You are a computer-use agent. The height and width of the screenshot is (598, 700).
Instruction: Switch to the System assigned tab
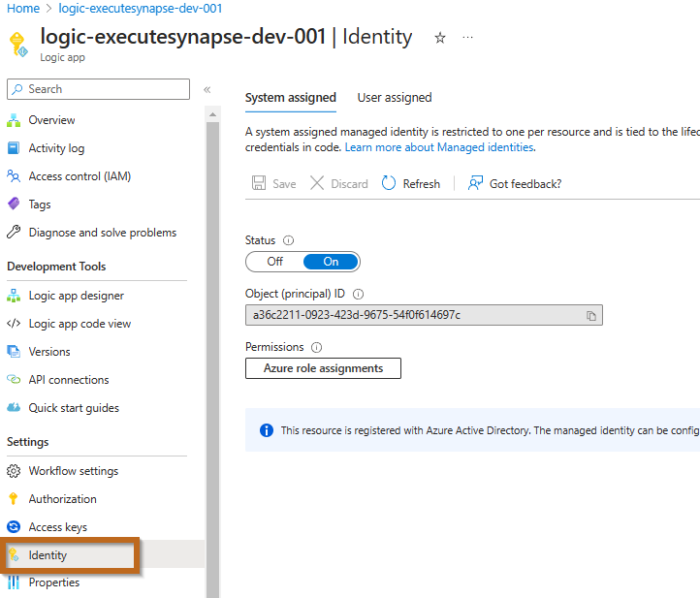(291, 98)
